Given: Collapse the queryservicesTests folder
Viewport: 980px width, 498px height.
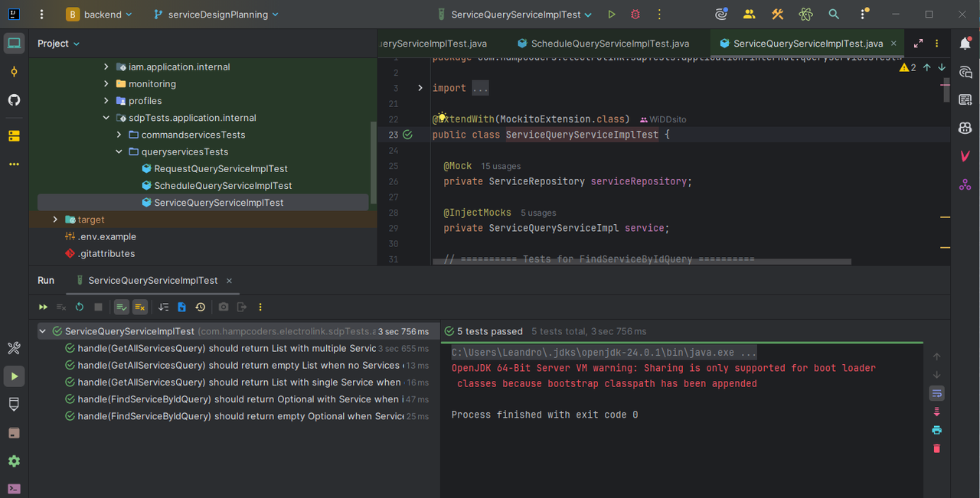Looking at the screenshot, I should tap(119, 151).
